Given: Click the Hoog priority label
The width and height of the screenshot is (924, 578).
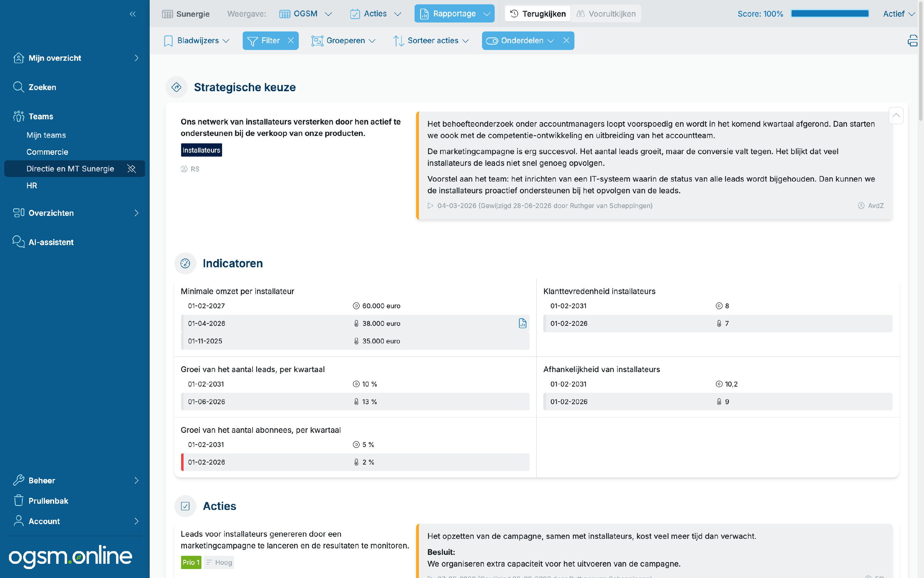Looking at the screenshot, I should click(219, 562).
